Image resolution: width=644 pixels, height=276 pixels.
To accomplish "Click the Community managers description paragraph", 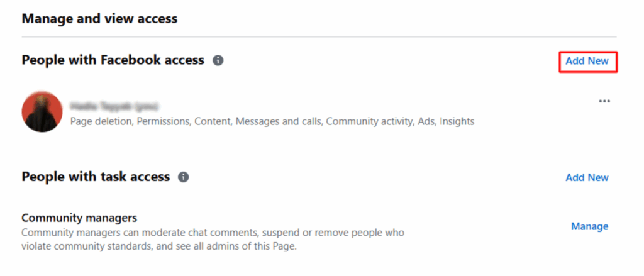I will coord(213,240).
